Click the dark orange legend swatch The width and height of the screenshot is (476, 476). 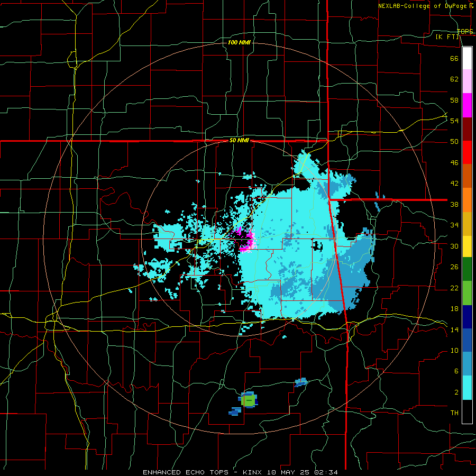(467, 176)
